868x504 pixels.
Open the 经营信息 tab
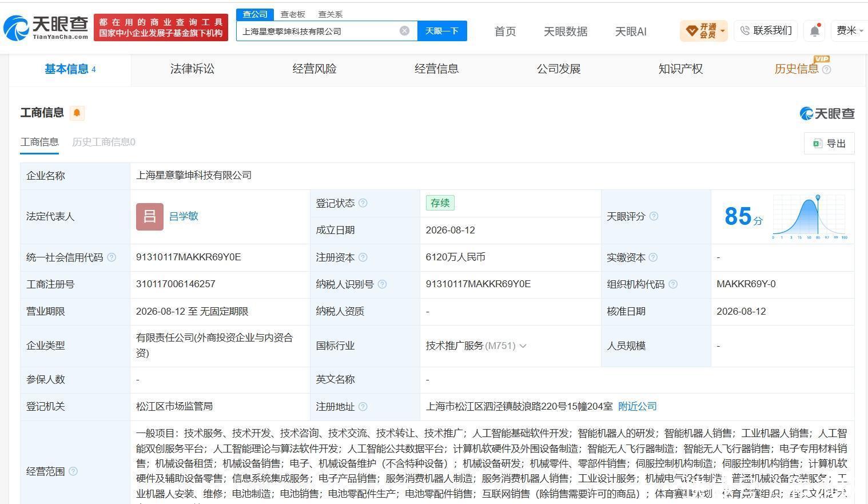436,69
